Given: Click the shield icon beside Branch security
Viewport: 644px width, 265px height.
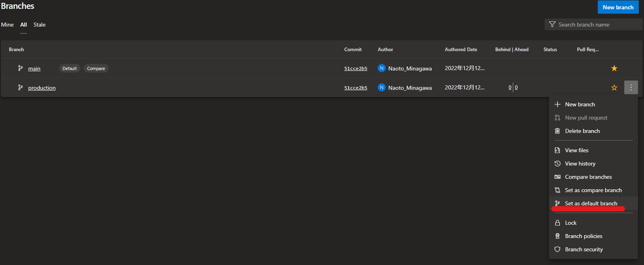Looking at the screenshot, I should tap(558, 249).
